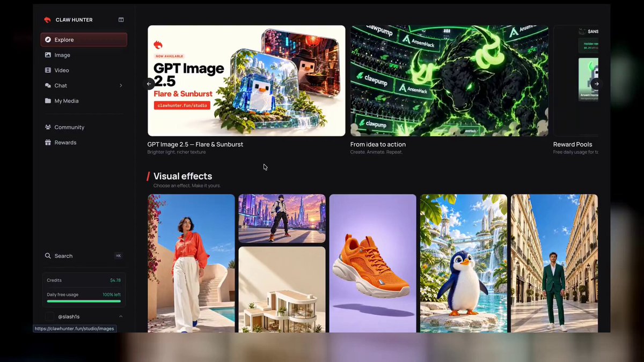Choose the penguin waterfall effect thumbnail
Image resolution: width=644 pixels, height=362 pixels.
coord(463,263)
